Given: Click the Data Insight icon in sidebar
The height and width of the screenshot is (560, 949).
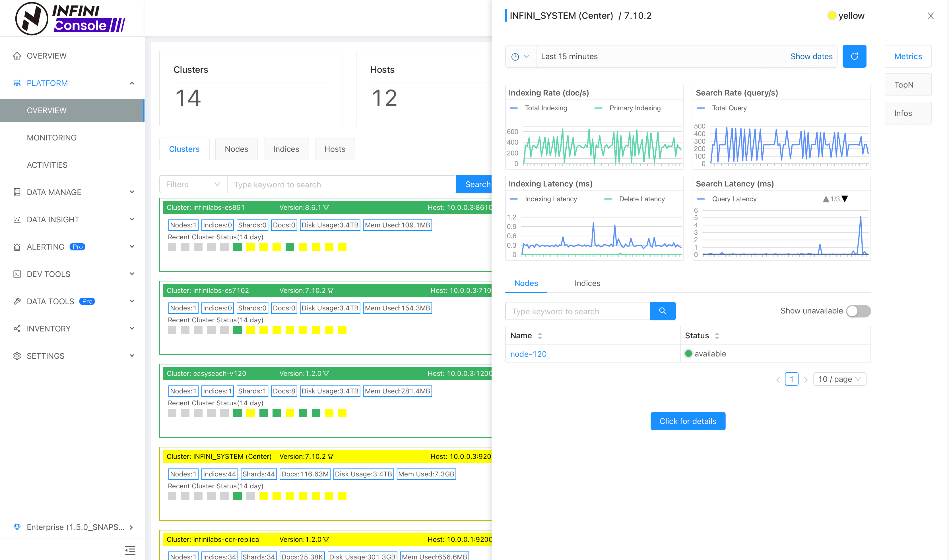Looking at the screenshot, I should pyautogui.click(x=17, y=219).
